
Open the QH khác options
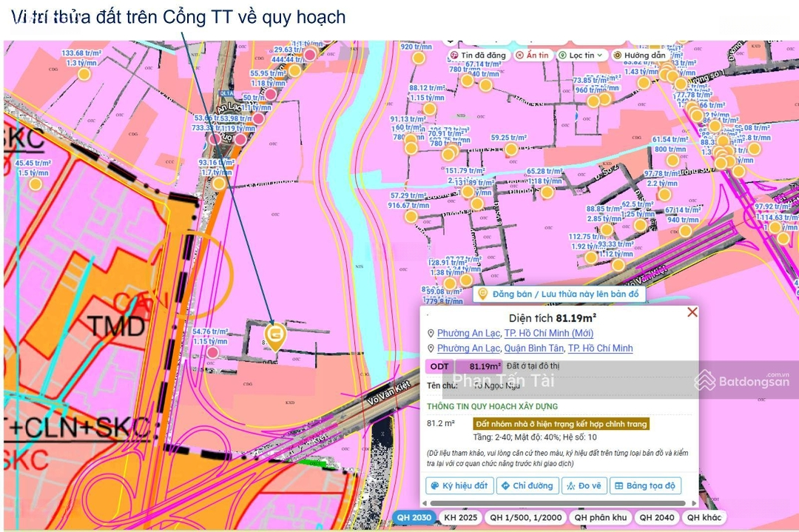[x=703, y=517]
